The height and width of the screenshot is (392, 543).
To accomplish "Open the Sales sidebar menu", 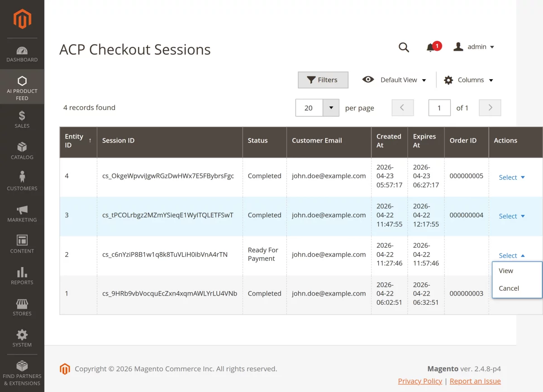I will coord(22,119).
